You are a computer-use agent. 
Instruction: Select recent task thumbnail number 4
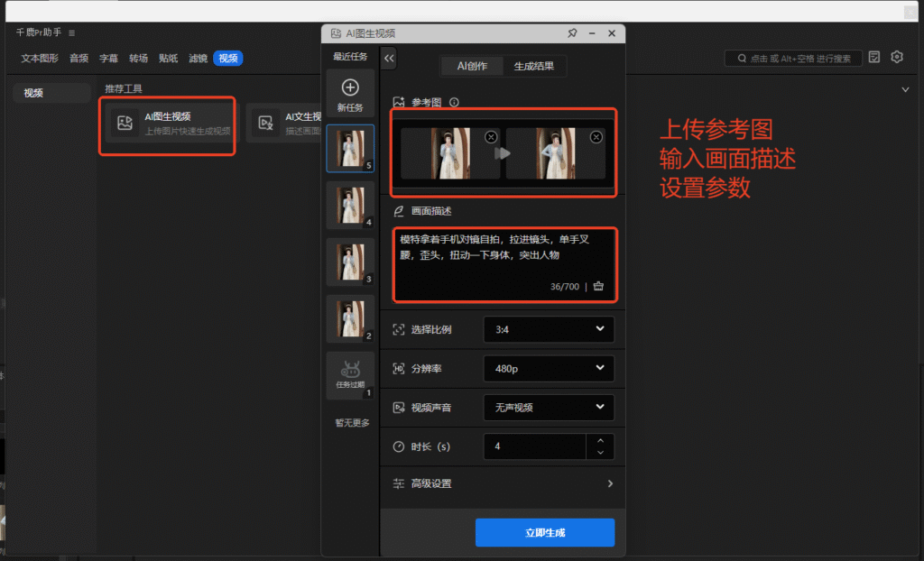point(350,204)
